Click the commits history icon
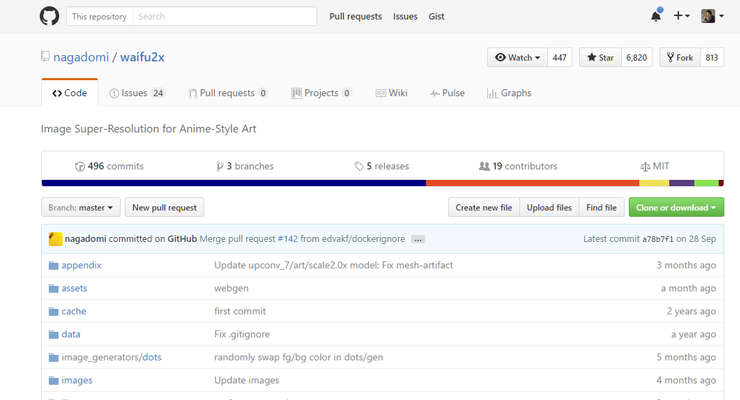Screen dimensions: 740x400 (x=80, y=166)
